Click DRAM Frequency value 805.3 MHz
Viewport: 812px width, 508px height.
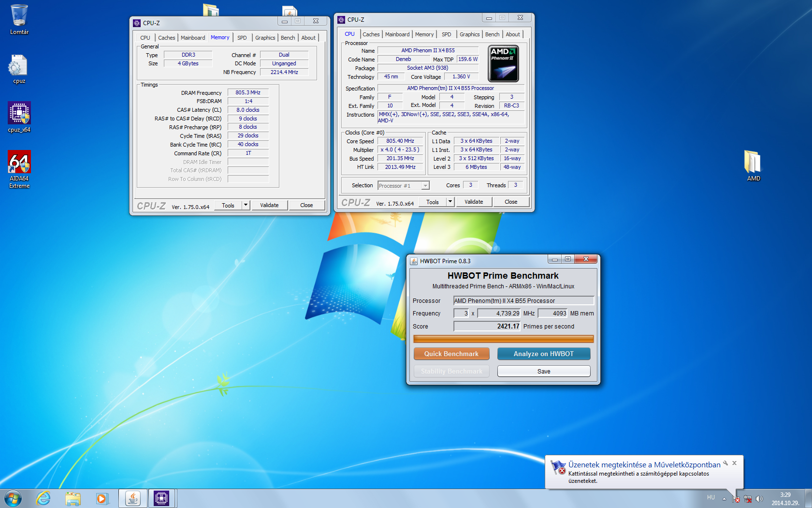tap(248, 92)
